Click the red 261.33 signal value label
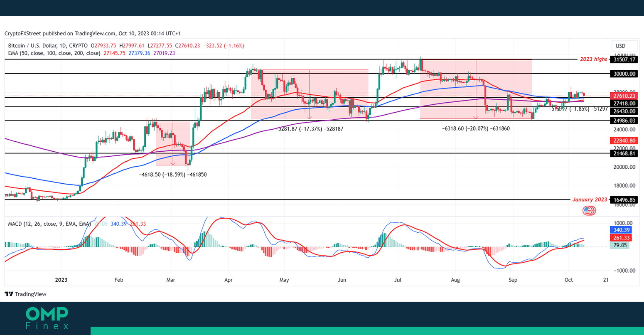 pos(621,238)
